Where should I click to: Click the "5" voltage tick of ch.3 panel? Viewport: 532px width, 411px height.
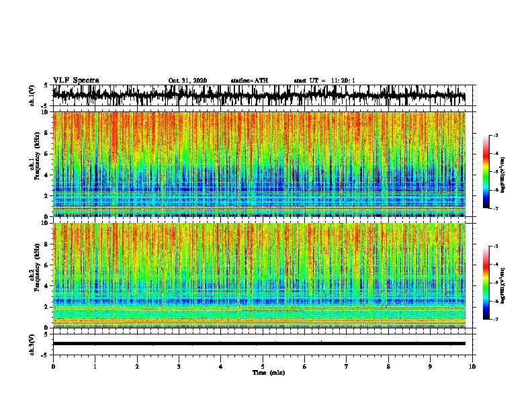click(x=46, y=334)
